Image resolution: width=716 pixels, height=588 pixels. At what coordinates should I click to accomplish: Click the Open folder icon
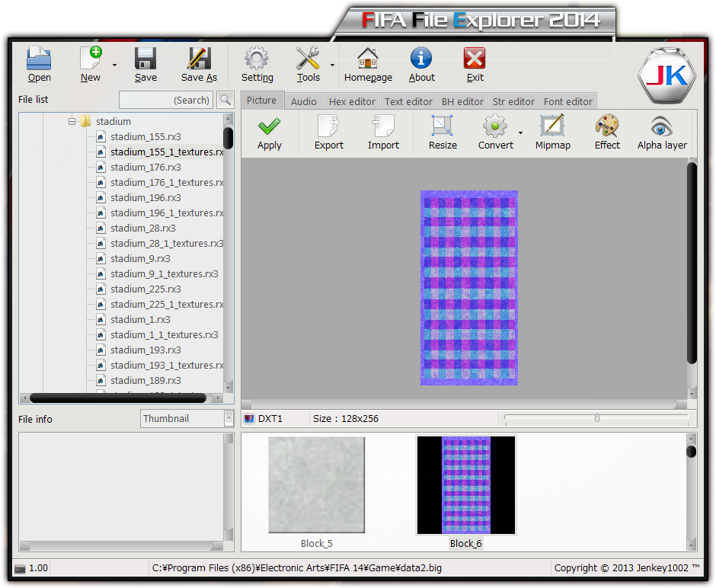39,59
